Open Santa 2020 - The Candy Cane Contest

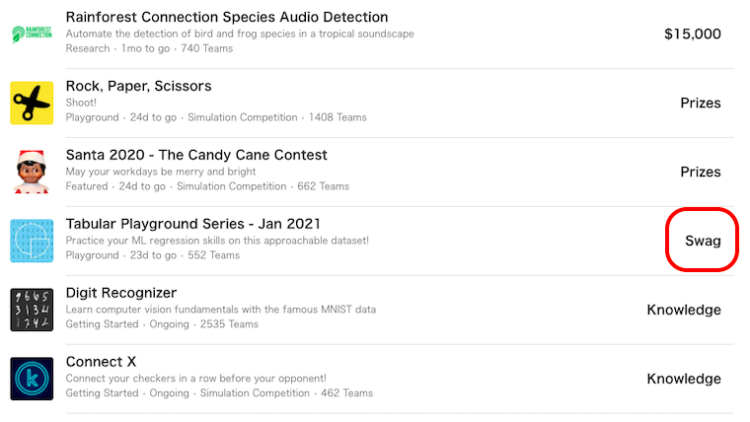click(x=196, y=155)
